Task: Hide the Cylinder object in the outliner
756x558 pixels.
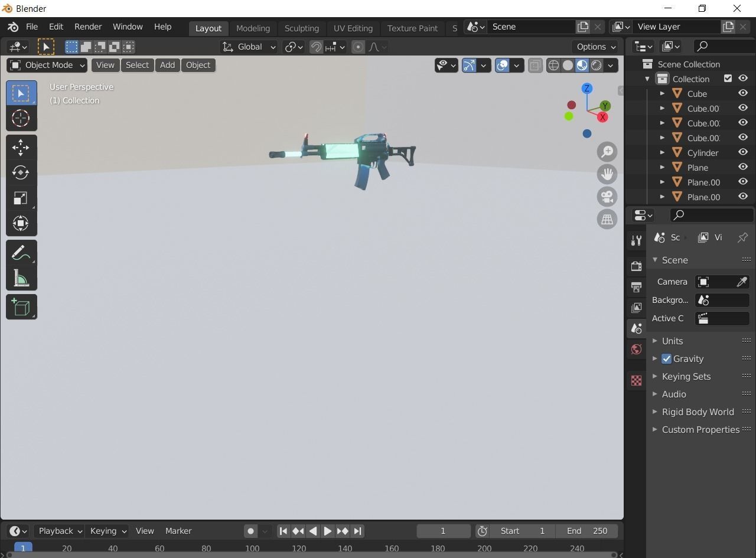Action: pos(742,152)
